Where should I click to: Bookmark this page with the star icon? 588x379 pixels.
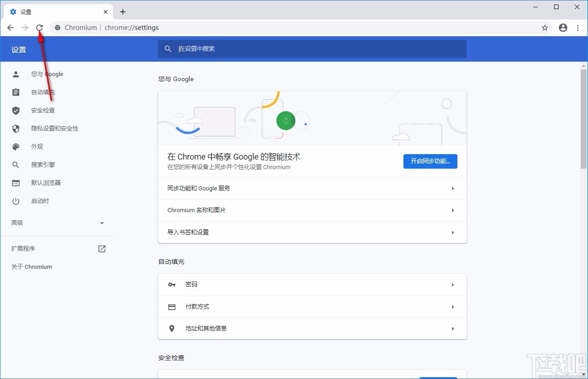tap(544, 28)
